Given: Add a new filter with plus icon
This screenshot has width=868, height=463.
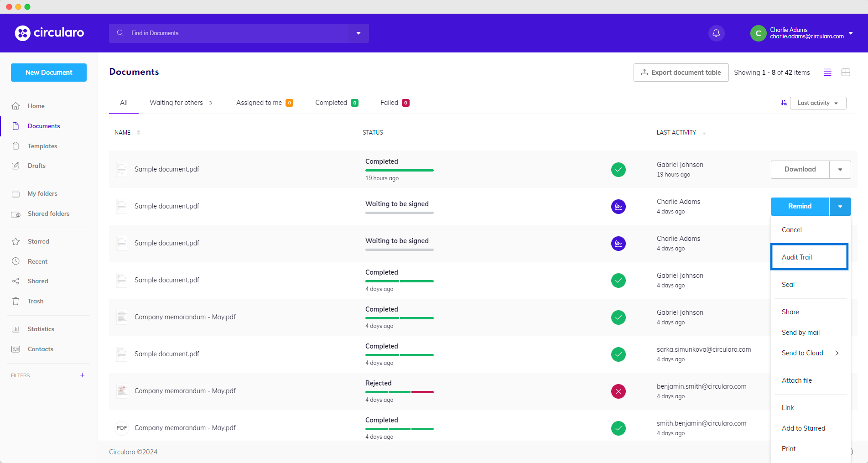Looking at the screenshot, I should pyautogui.click(x=82, y=375).
